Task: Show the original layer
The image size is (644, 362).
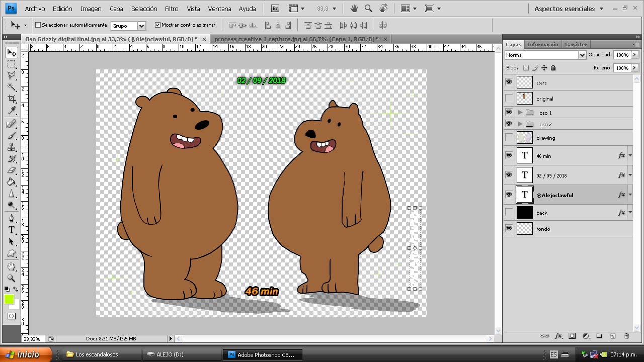Action: tap(509, 99)
